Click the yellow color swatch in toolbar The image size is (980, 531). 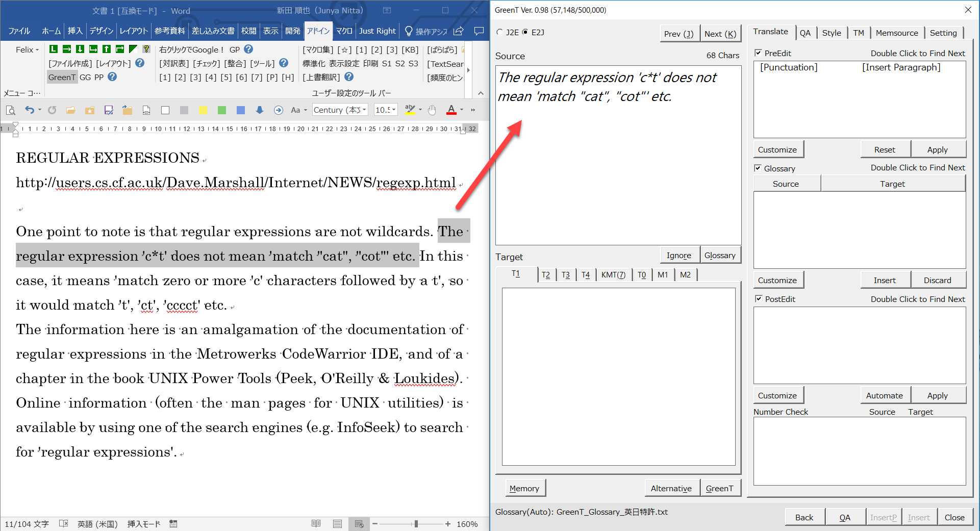coord(203,110)
